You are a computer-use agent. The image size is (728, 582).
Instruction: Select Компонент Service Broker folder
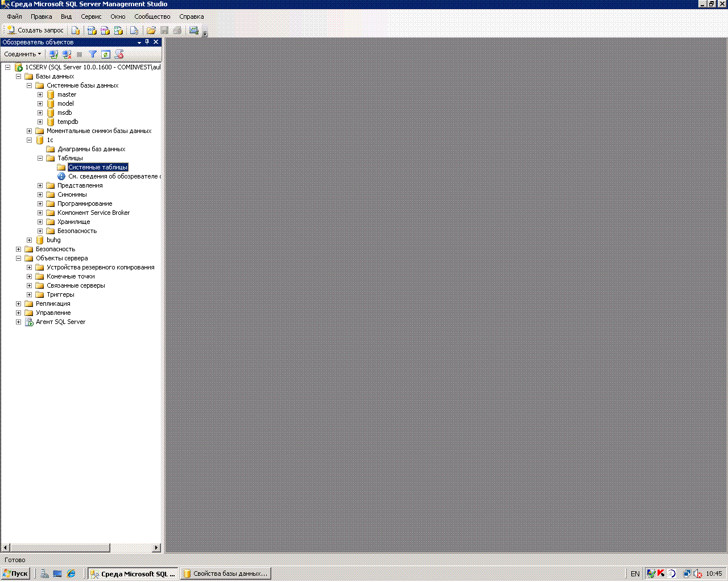(x=93, y=213)
